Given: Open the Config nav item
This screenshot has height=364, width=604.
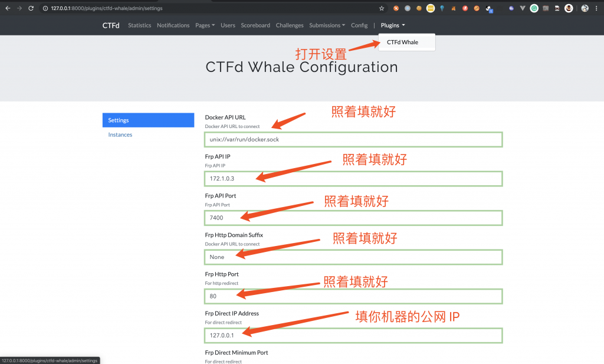Looking at the screenshot, I should [359, 25].
